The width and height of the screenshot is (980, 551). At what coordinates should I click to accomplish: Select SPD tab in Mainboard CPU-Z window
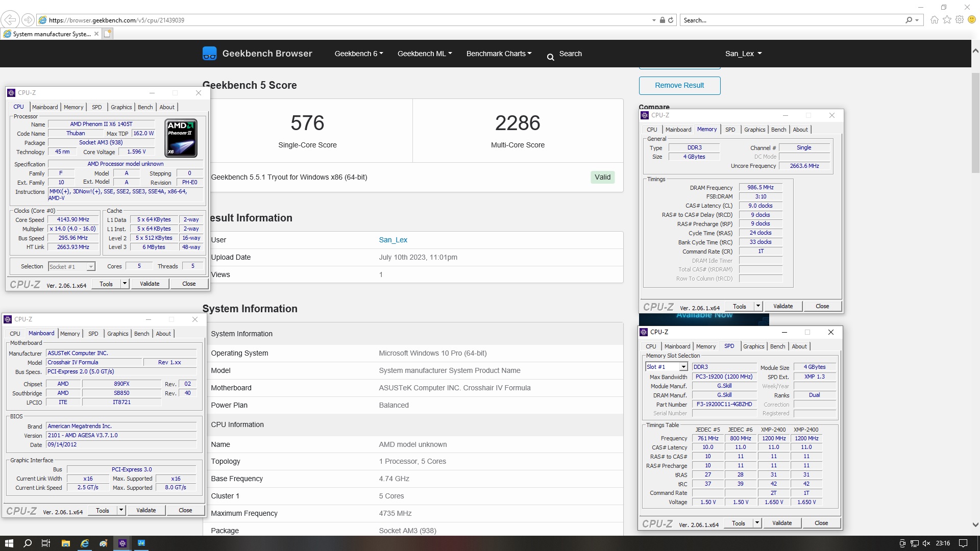tap(93, 334)
